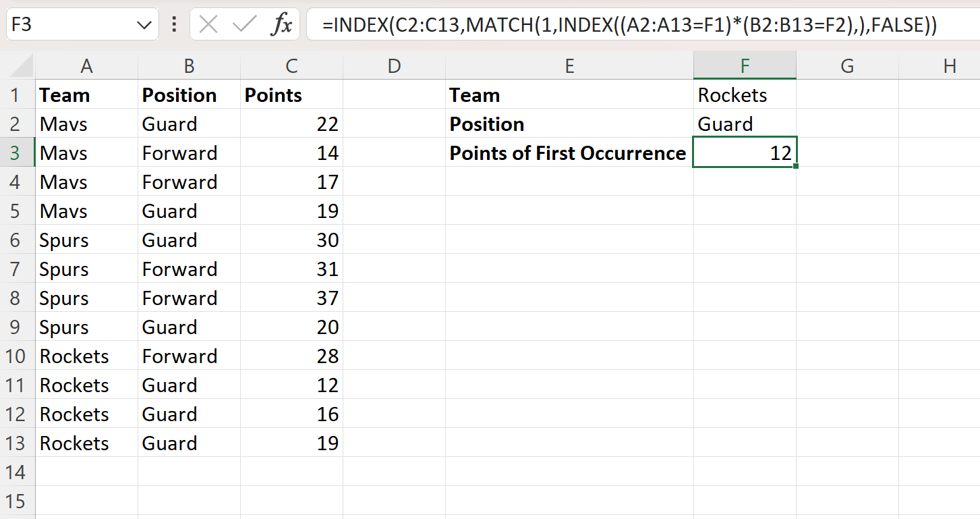Select column A header
This screenshot has height=519, width=980.
click(86, 65)
